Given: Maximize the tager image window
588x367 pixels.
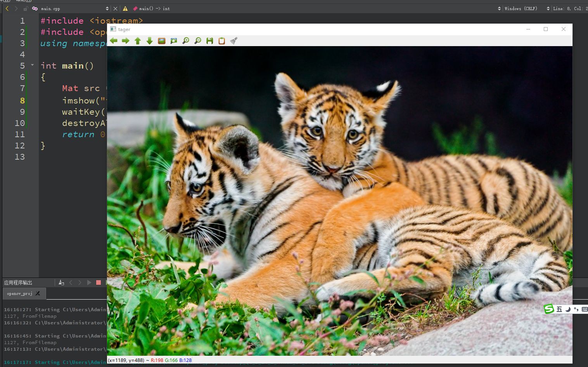Looking at the screenshot, I should pyautogui.click(x=546, y=29).
